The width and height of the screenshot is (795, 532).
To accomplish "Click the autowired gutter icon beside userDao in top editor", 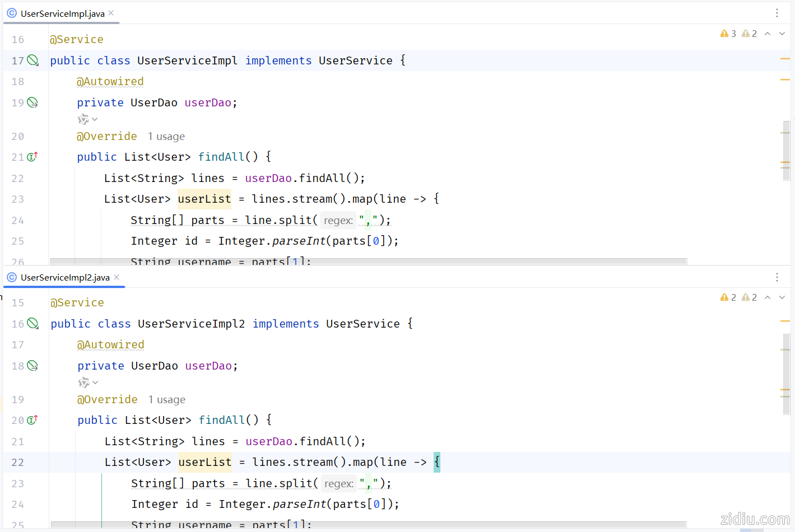I will pos(33,102).
